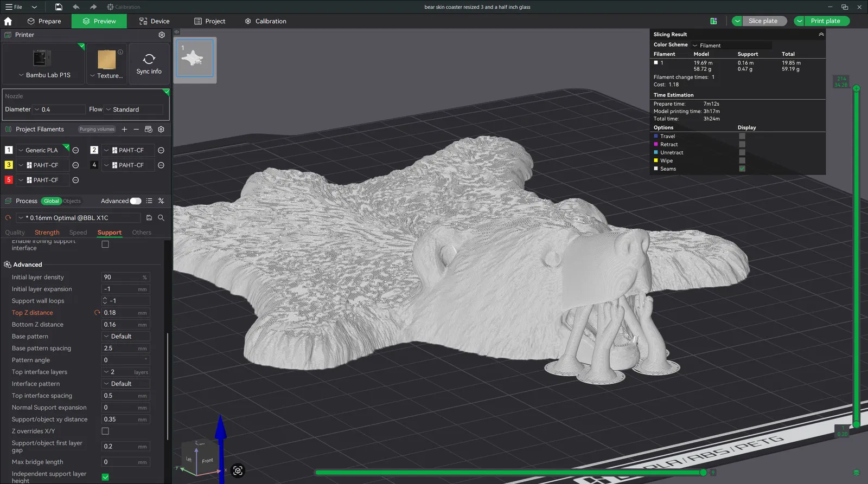Open the Prepare tab
Viewport: 868px width, 484px height.
tap(44, 21)
